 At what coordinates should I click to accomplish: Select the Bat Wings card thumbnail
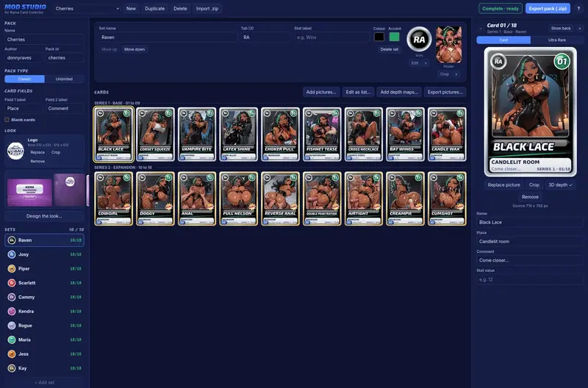tap(406, 134)
